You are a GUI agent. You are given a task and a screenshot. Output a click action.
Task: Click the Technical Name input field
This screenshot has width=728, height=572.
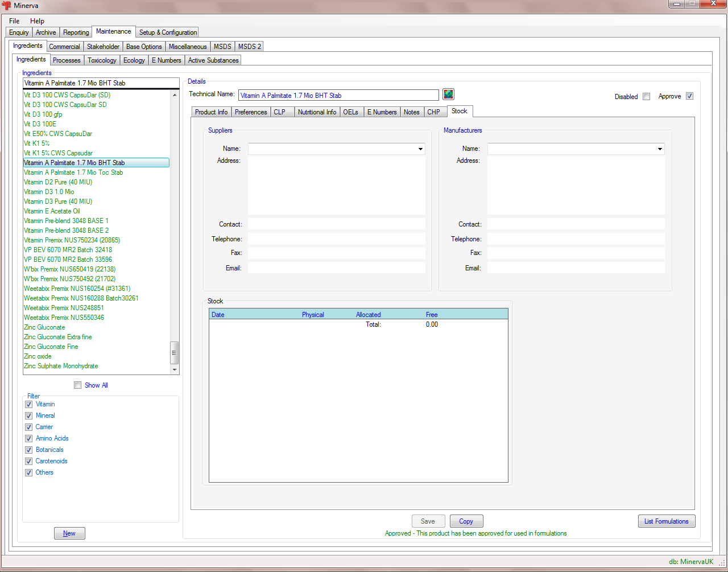338,95
